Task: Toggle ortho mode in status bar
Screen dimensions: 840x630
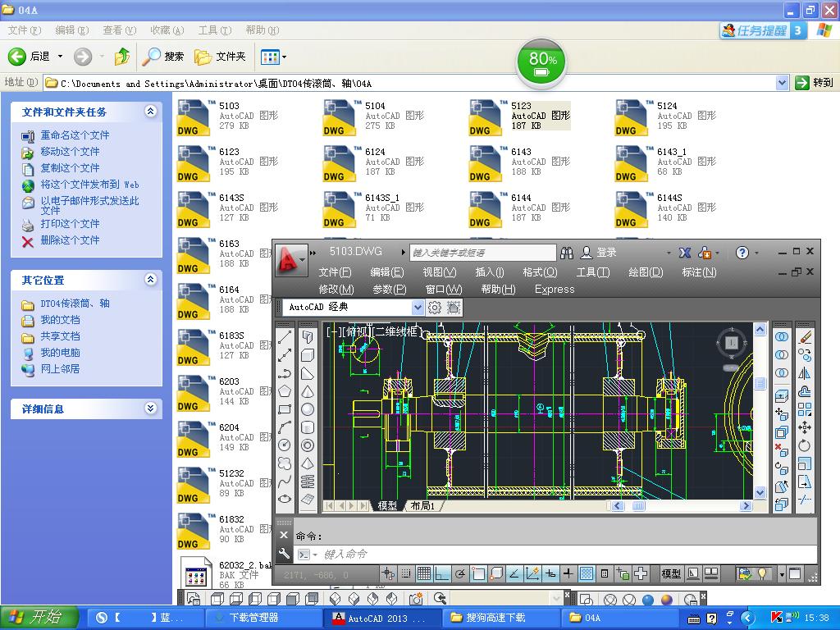Action: point(442,573)
